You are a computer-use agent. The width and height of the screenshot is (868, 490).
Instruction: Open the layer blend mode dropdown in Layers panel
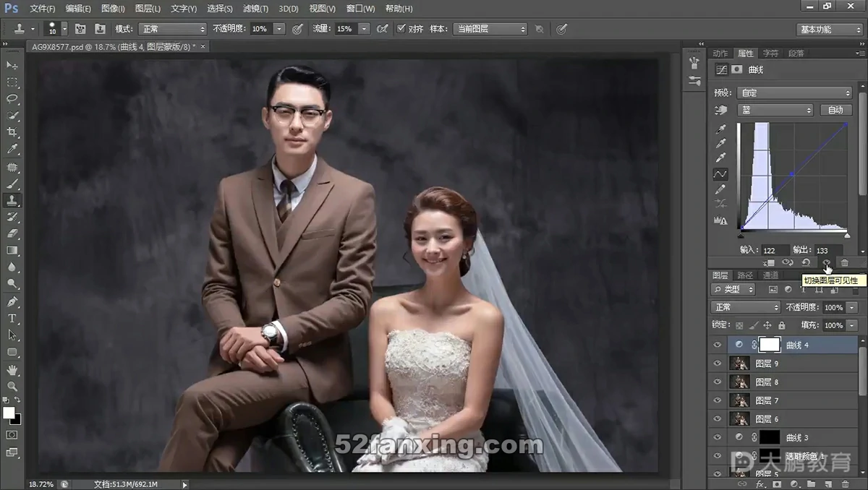[744, 307]
